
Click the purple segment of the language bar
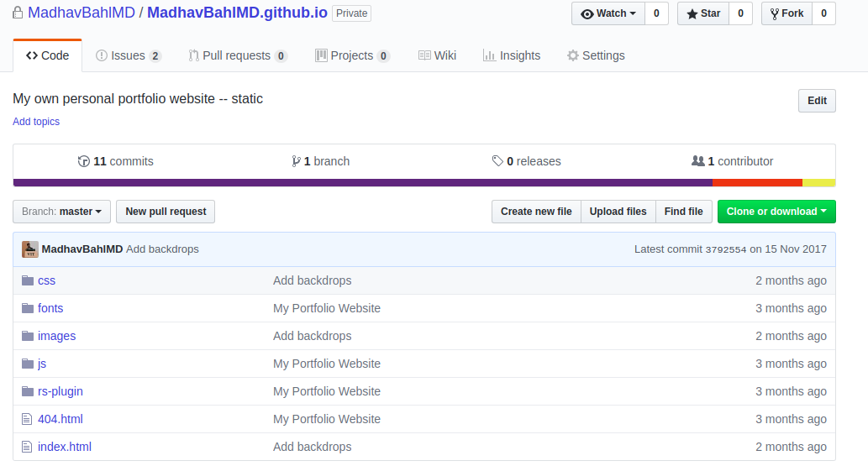click(361, 182)
